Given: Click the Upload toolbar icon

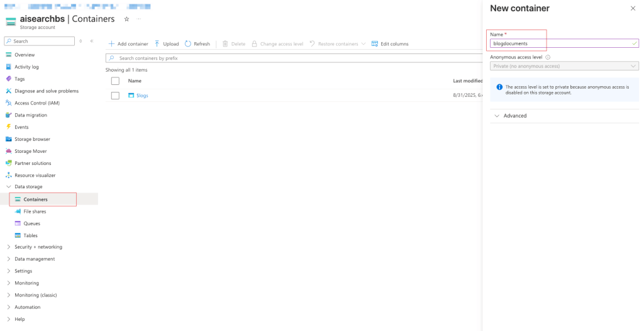Looking at the screenshot, I should pyautogui.click(x=157, y=44).
